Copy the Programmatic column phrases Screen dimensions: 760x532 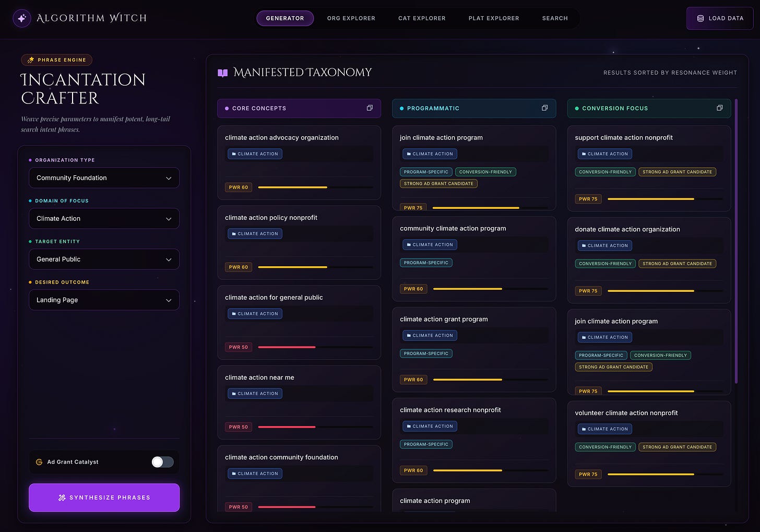(544, 108)
